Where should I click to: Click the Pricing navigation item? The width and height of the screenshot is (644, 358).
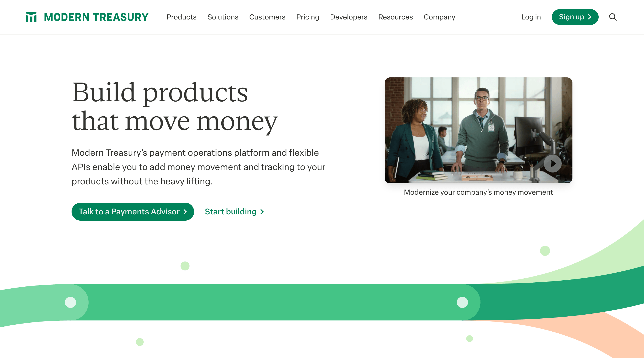(307, 17)
